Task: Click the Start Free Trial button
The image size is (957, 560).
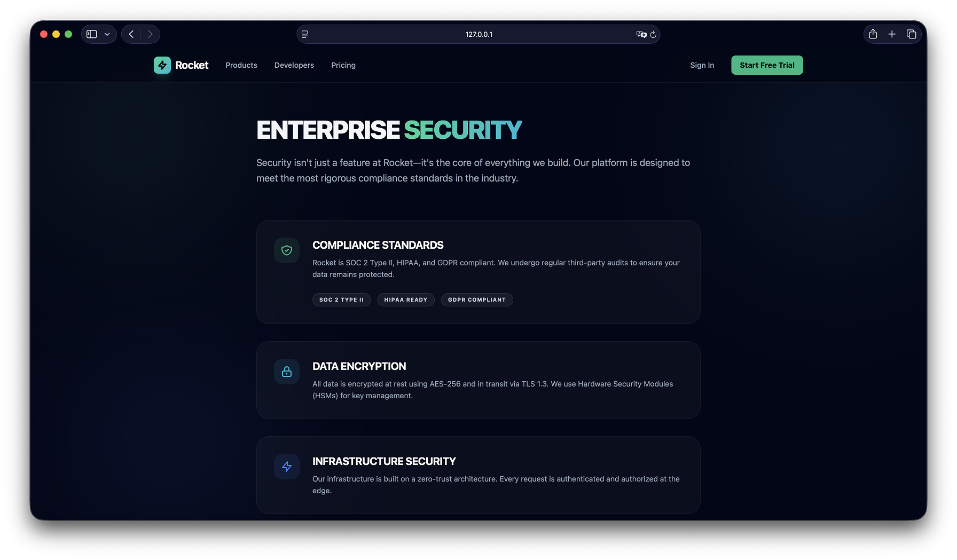Action: pyautogui.click(x=767, y=65)
